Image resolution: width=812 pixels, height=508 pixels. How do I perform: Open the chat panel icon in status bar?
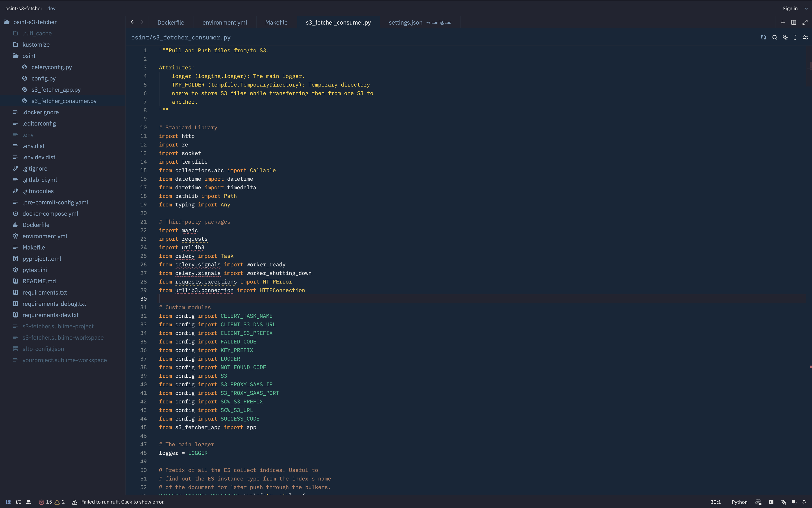pyautogui.click(x=794, y=502)
